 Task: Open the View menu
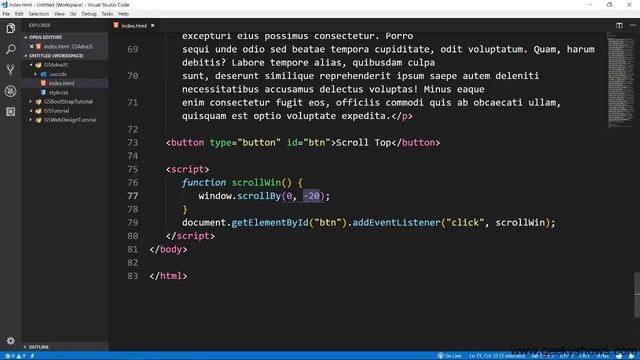point(59,14)
